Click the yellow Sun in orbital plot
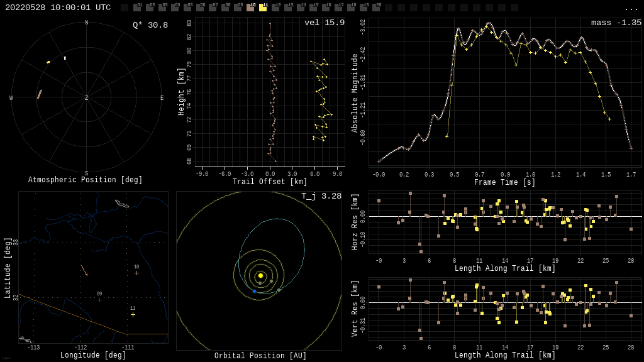Screen dimensions: 644x362 pyautogui.click(x=260, y=275)
